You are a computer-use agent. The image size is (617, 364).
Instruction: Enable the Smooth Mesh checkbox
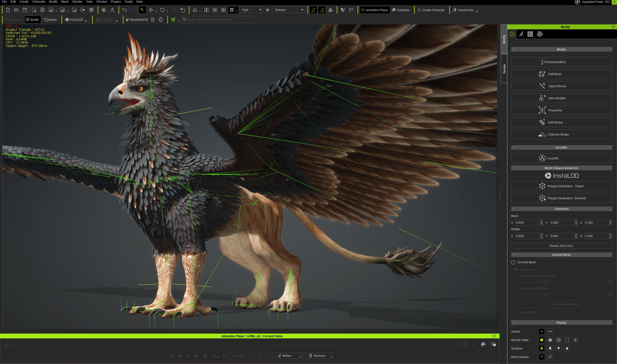[x=513, y=262]
